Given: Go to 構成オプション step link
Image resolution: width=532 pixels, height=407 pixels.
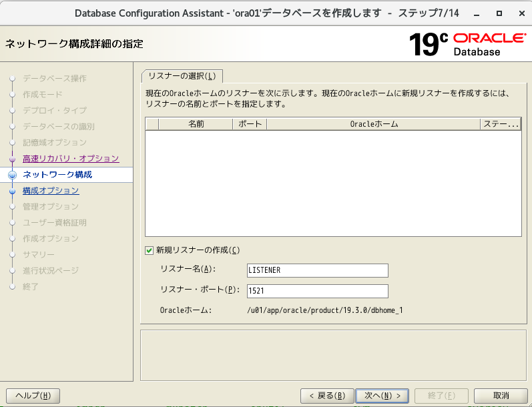Looking at the screenshot, I should click(51, 191).
